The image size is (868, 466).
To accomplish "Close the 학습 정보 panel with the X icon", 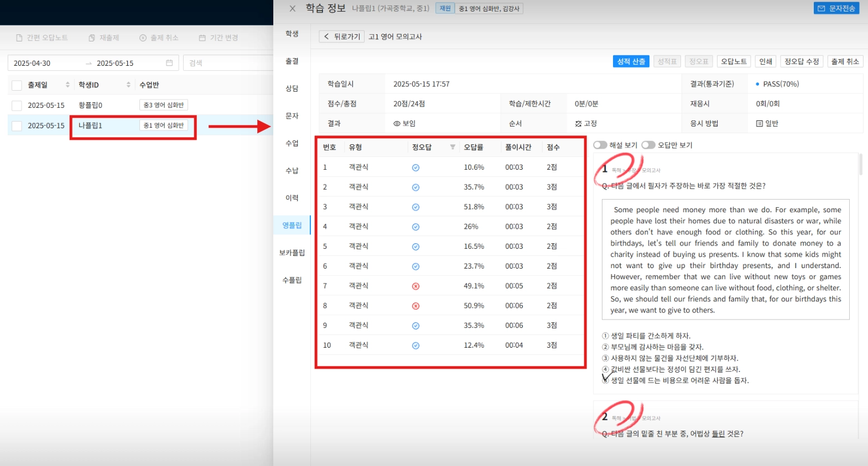I will pos(293,8).
